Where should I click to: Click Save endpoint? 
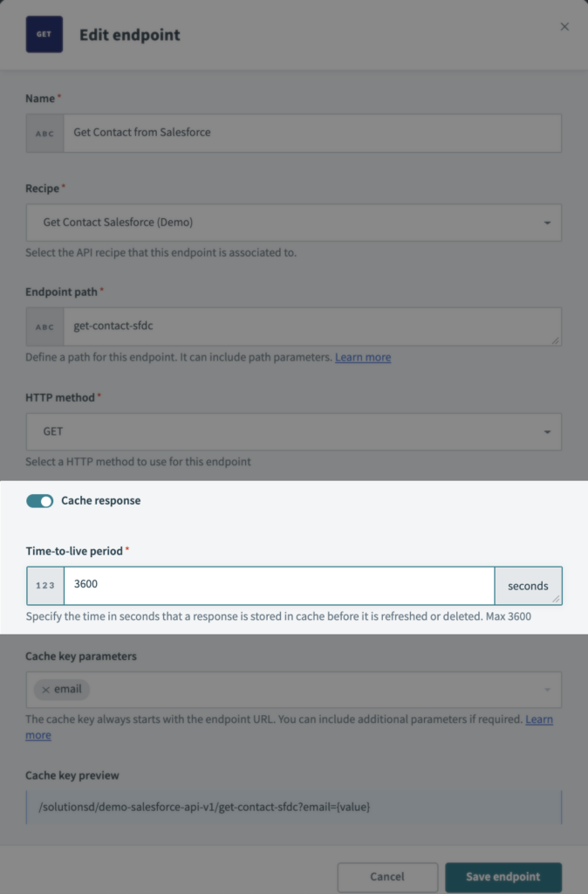click(x=503, y=877)
